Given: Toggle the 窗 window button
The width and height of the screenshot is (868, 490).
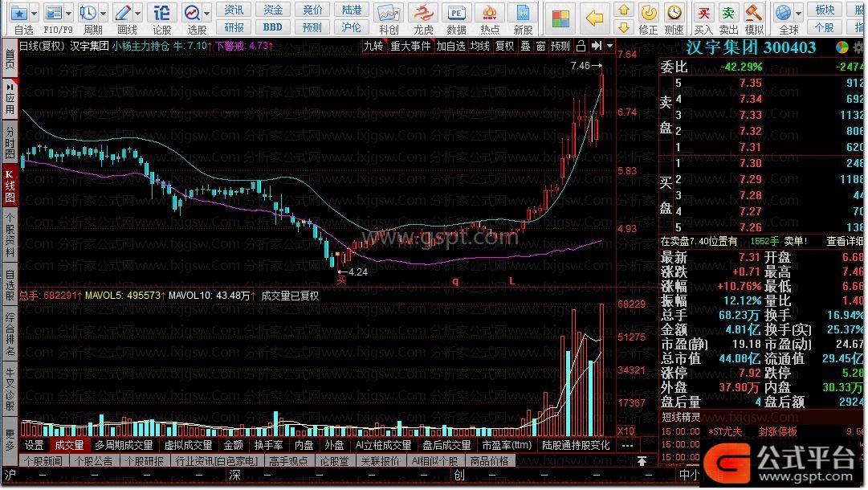Looking at the screenshot, I should coord(541,46).
